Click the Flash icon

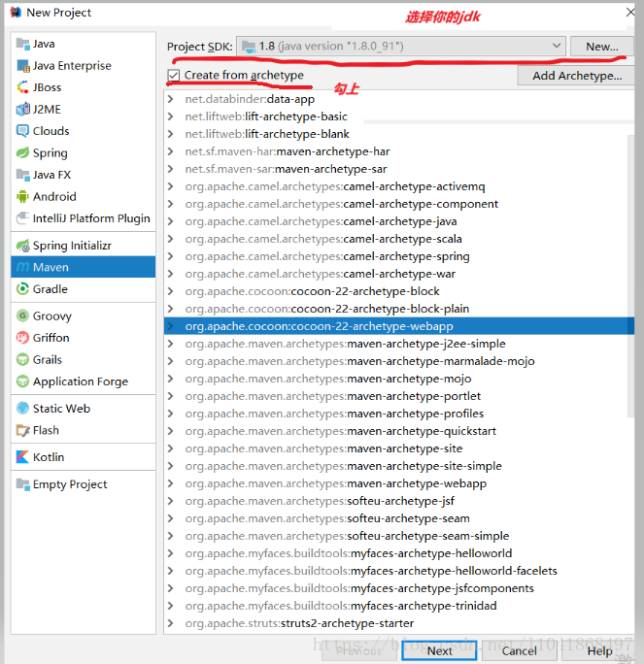(x=22, y=430)
